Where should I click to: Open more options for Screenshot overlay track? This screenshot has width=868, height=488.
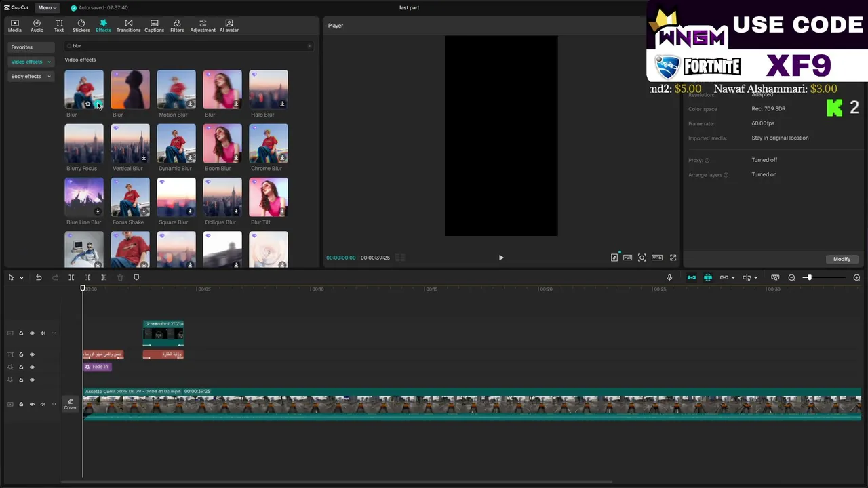(54, 333)
